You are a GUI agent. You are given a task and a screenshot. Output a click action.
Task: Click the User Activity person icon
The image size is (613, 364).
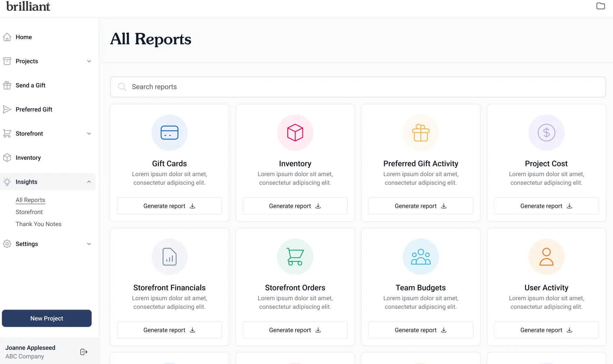click(546, 257)
